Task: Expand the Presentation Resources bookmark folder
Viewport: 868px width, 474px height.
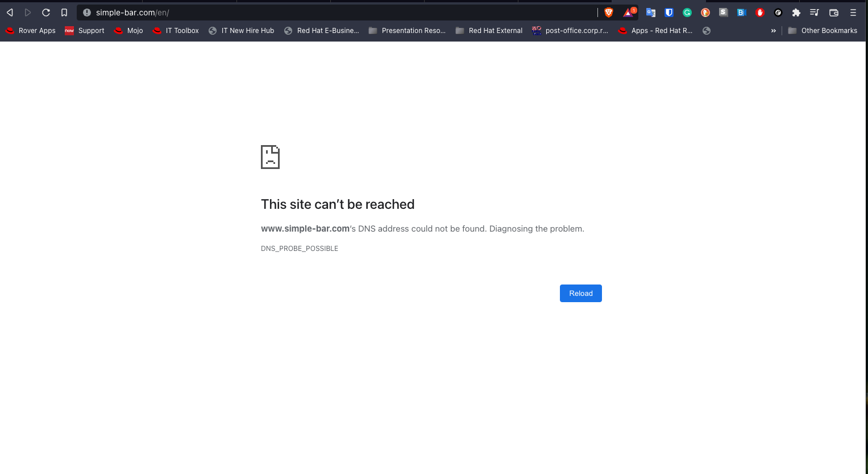Action: 407,31
